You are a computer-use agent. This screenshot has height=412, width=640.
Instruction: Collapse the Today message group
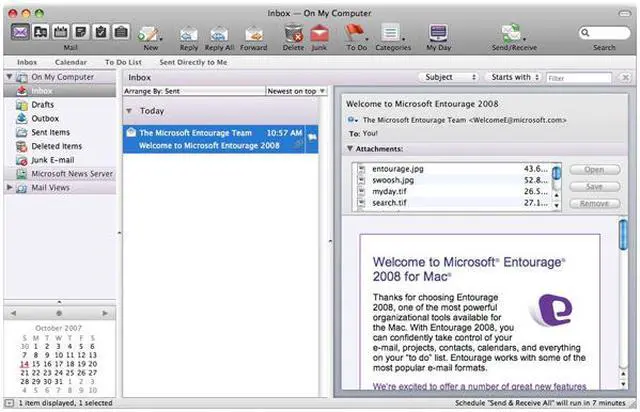[x=129, y=111]
